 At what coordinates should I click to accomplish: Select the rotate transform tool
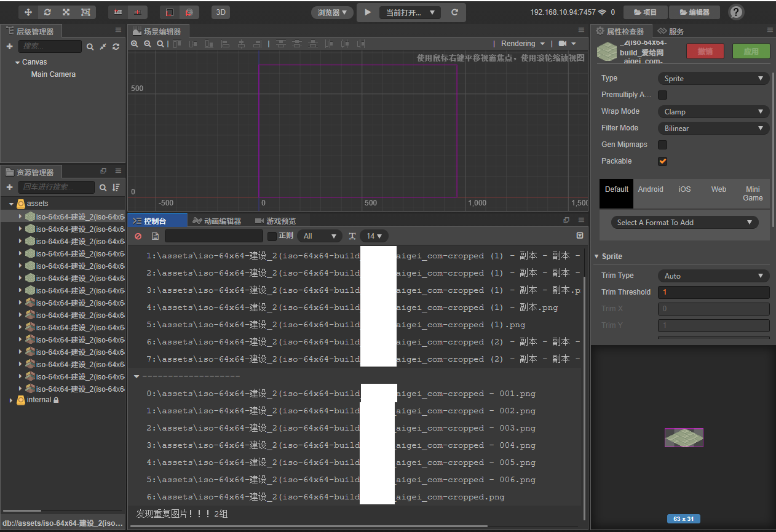(47, 12)
